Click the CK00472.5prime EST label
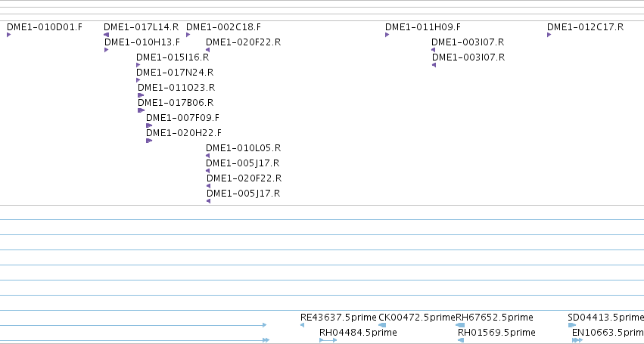Screen dimensions: 644x344 417,318
